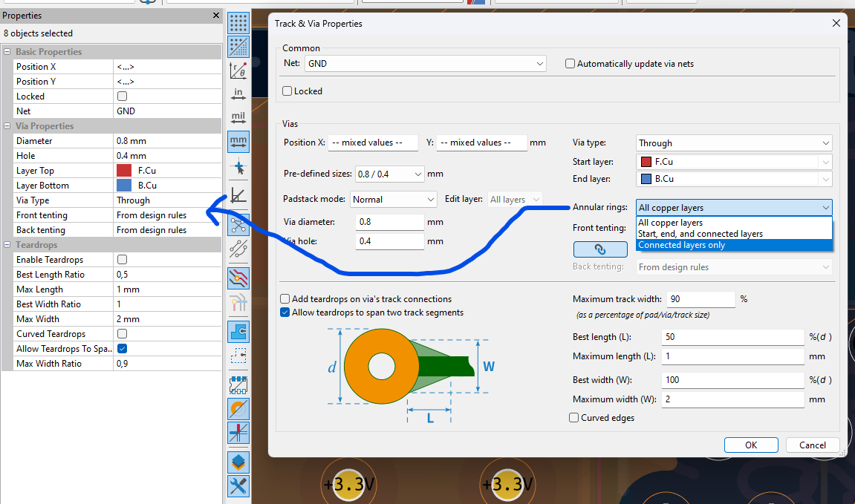This screenshot has height=504, width=855.
Task: Click the ratsnest display toggle icon
Action: tap(238, 224)
